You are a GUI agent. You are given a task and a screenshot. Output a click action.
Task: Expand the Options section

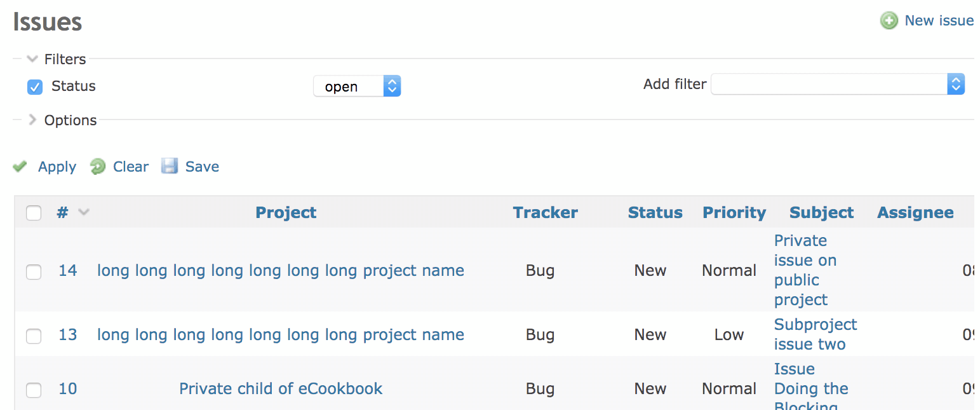tap(32, 120)
